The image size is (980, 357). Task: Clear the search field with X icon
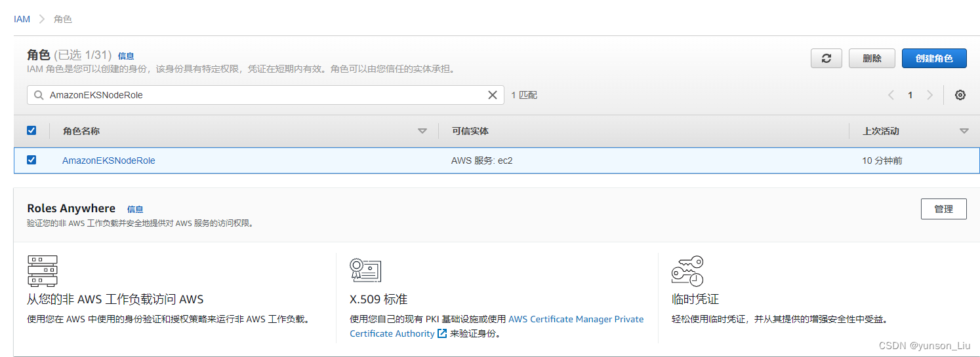coord(493,95)
